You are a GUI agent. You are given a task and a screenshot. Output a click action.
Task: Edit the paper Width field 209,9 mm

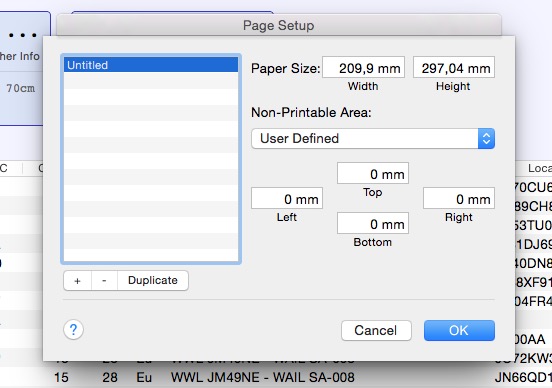363,67
